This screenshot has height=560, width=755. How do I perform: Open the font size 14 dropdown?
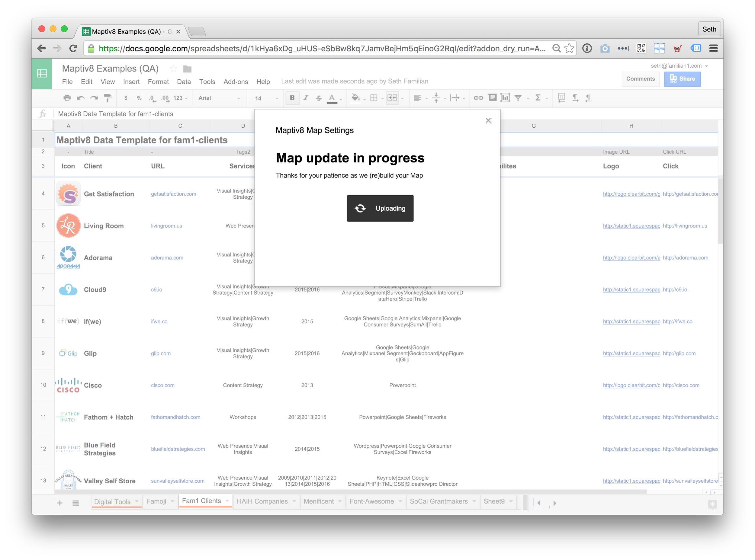coord(266,98)
